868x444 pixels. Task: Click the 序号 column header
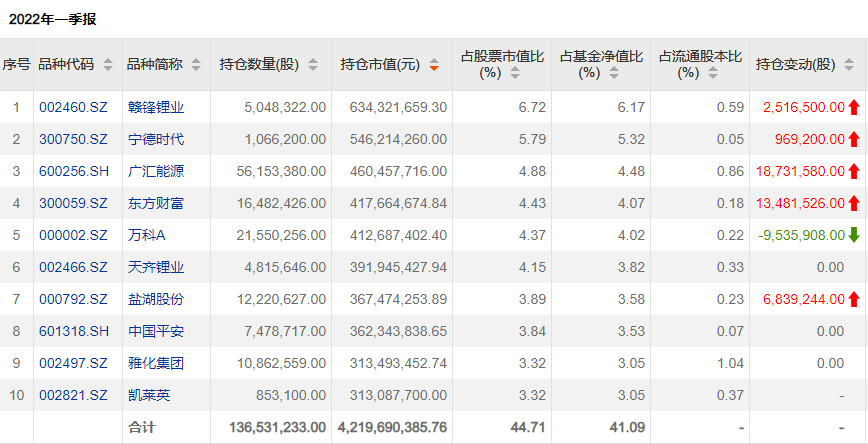[17, 65]
